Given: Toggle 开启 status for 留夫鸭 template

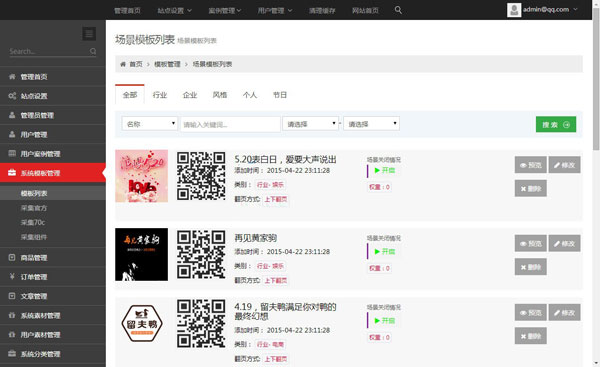Looking at the screenshot, I should pyautogui.click(x=385, y=321).
